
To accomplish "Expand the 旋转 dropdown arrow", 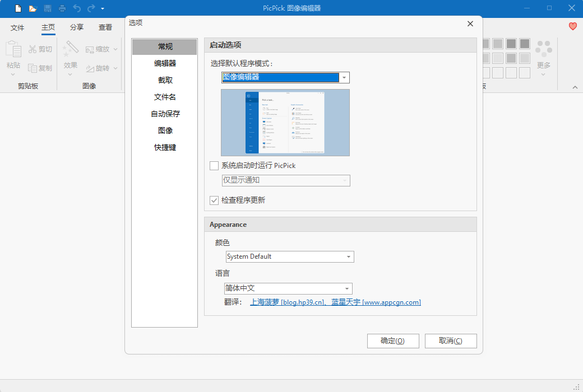I will coord(115,68).
